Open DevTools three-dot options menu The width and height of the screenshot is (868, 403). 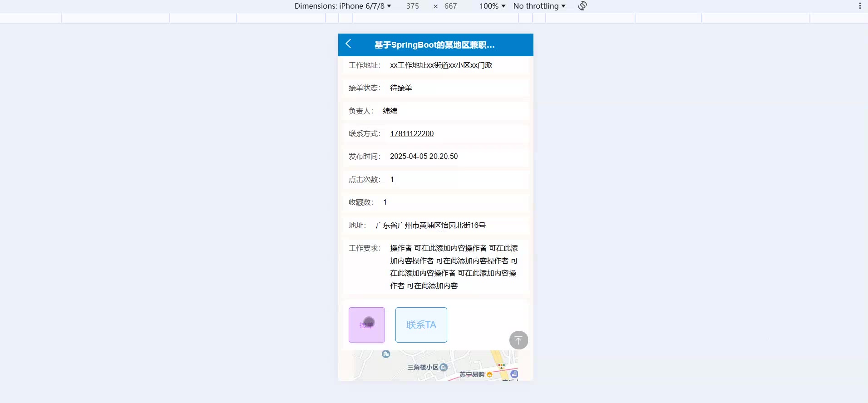click(860, 6)
